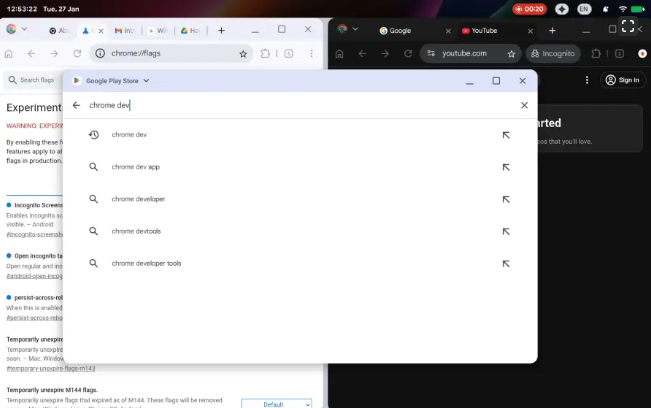This screenshot has width=651, height=408.
Task: Choose the 'chrome dev' recent search
Action: [129, 135]
